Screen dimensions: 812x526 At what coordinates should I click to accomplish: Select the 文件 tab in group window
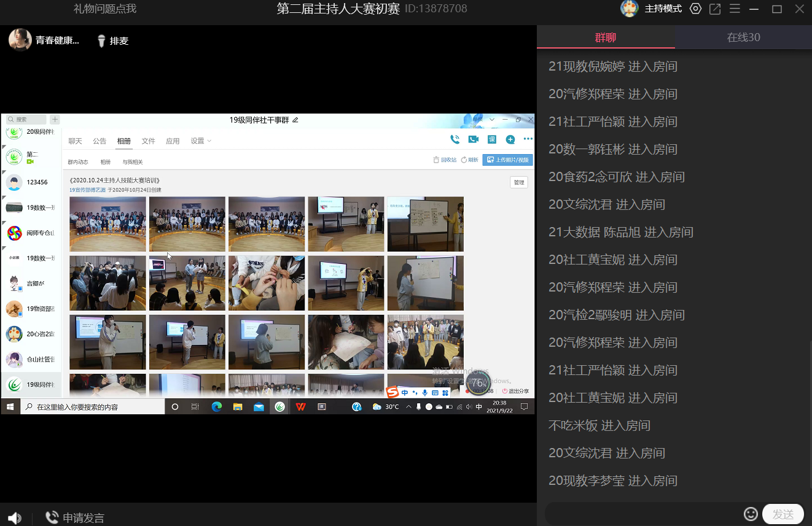(149, 141)
